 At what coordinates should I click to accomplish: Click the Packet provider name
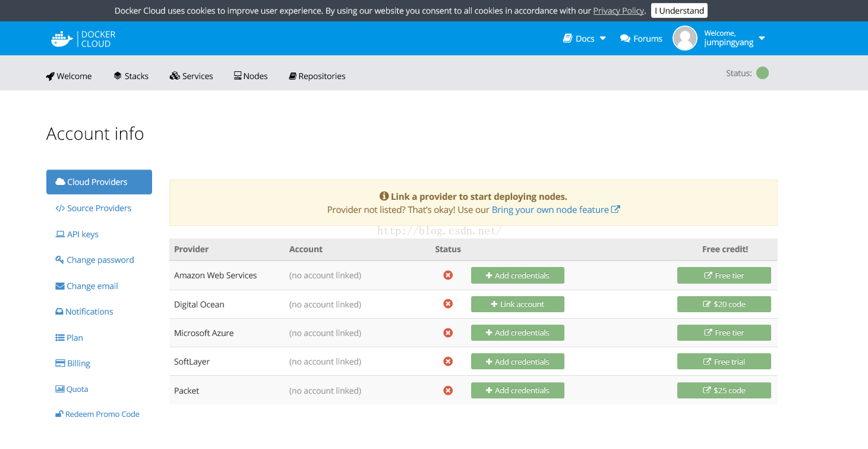pos(187,391)
